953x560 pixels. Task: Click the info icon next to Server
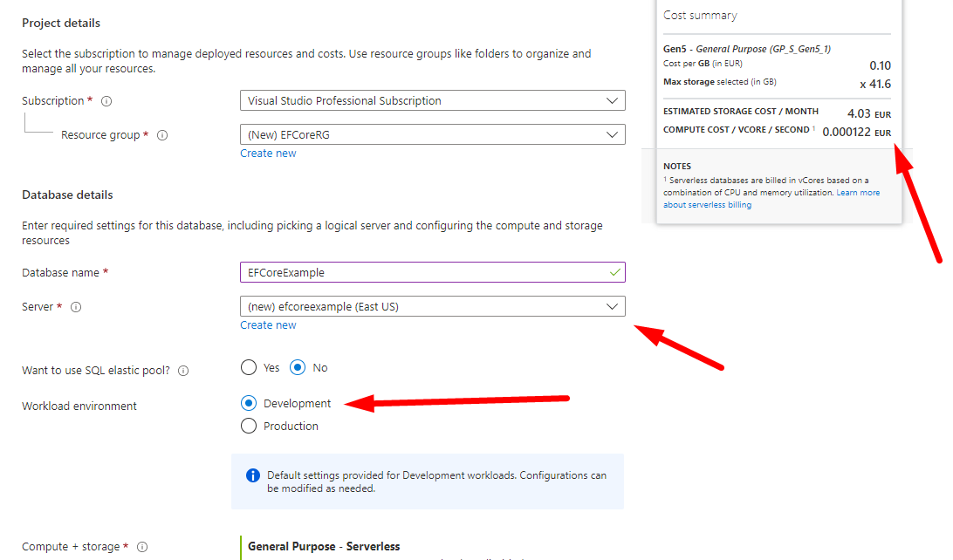(x=76, y=307)
